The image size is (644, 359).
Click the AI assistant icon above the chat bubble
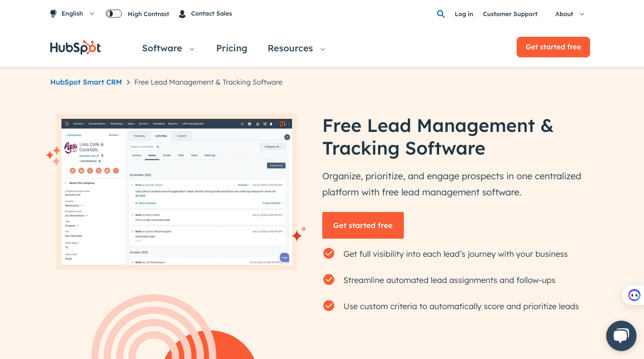(x=634, y=295)
